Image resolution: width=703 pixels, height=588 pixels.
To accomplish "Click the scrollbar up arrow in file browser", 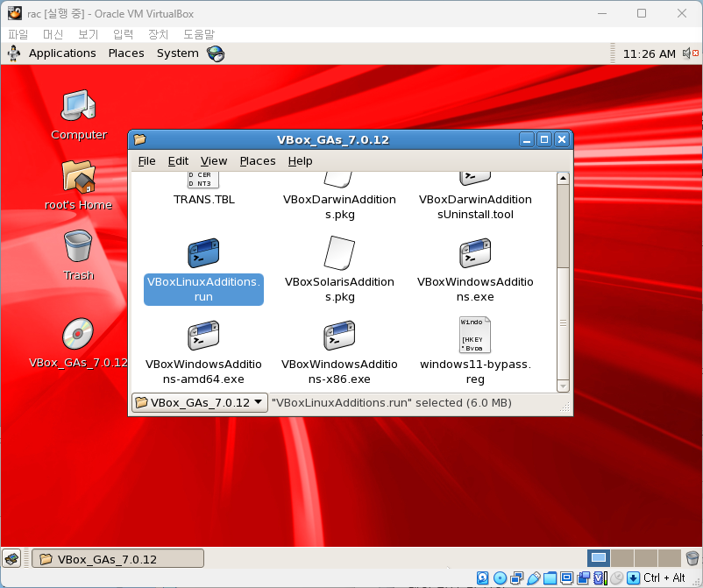I will tap(563, 179).
